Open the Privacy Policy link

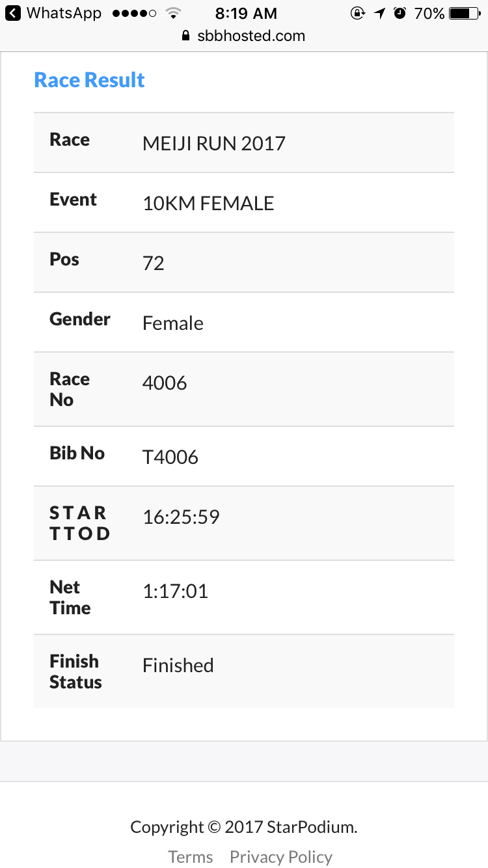tap(281, 857)
